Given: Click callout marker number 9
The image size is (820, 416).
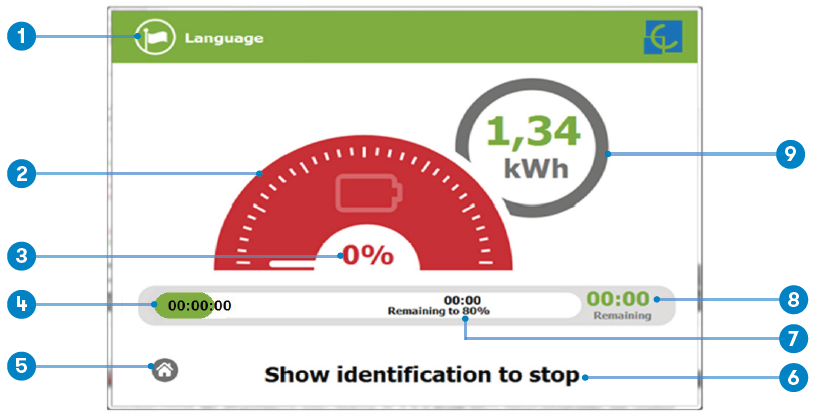Looking at the screenshot, I should pos(791,154).
